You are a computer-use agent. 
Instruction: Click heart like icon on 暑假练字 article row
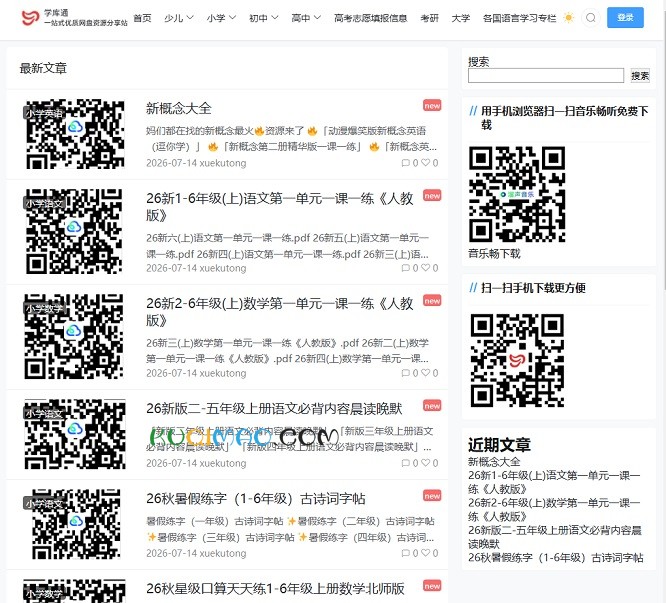426,553
